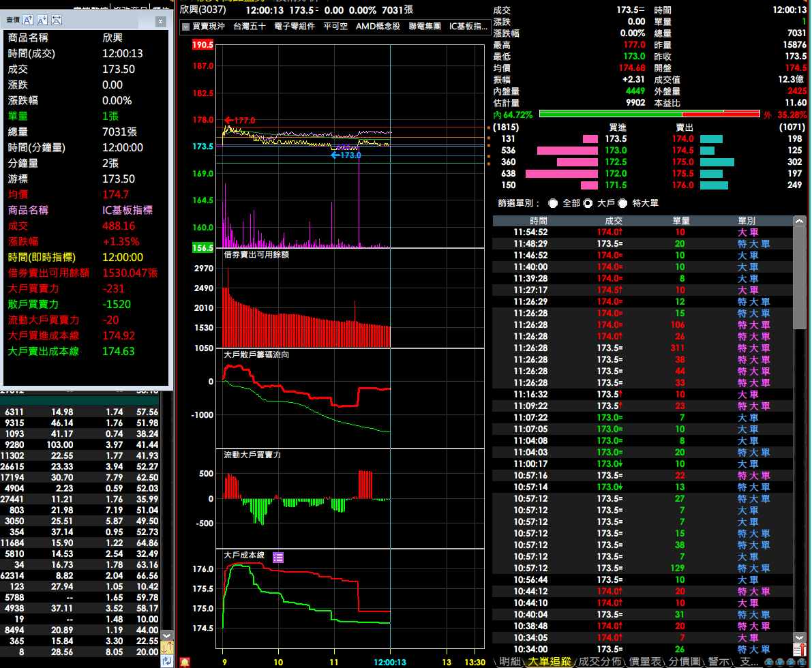Open the AMD概念股 category link
The width and height of the screenshot is (812, 668).
378,27
